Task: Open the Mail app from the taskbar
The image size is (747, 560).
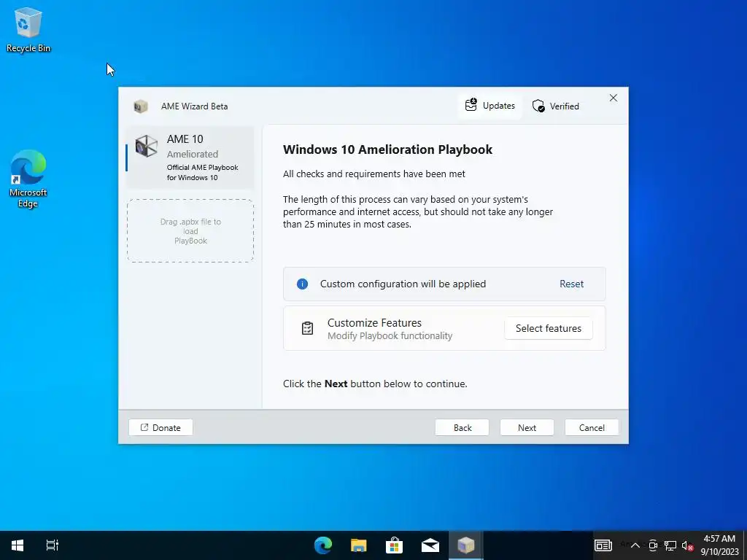Action: click(430, 545)
